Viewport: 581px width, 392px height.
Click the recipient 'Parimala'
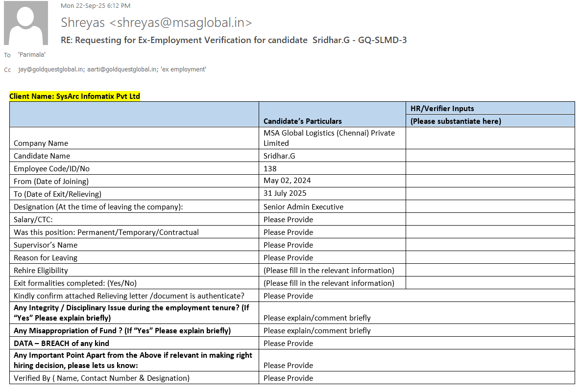click(x=32, y=54)
